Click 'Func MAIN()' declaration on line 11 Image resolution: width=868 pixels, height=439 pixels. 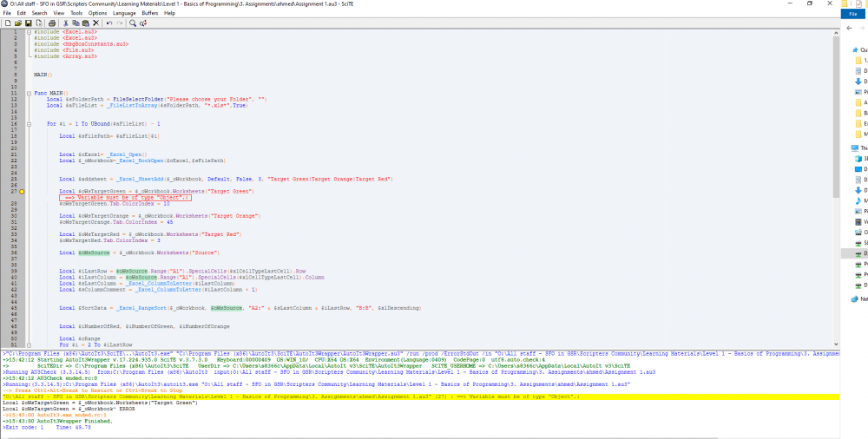point(51,93)
